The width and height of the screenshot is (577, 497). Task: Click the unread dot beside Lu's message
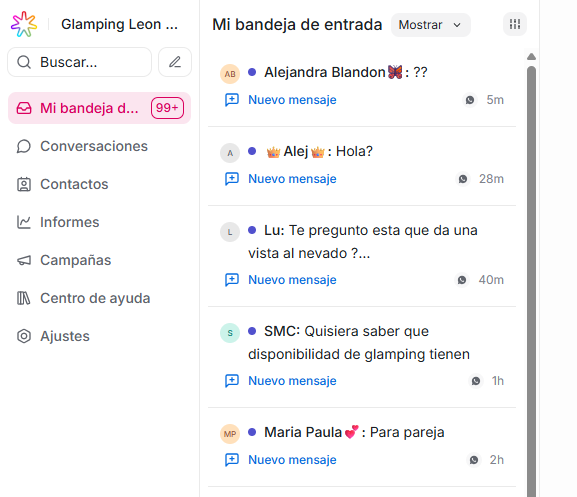pos(252,230)
